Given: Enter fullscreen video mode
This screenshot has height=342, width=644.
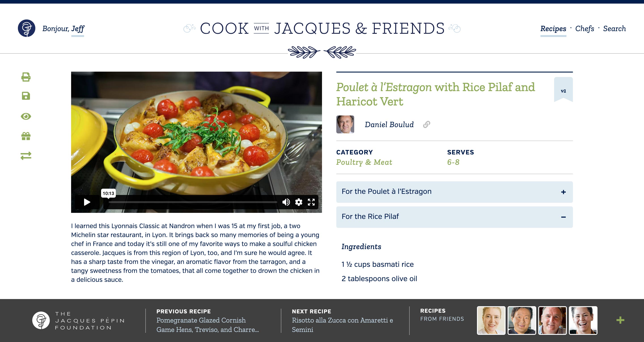Looking at the screenshot, I should (311, 202).
